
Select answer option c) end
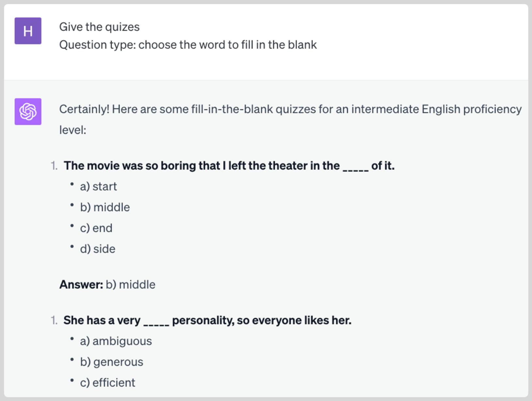click(96, 228)
